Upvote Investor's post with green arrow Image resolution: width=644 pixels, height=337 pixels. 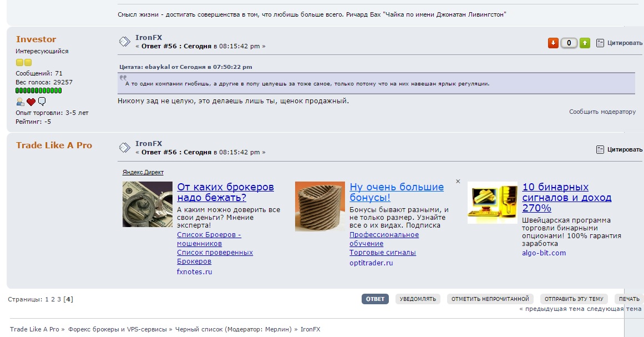[585, 43]
